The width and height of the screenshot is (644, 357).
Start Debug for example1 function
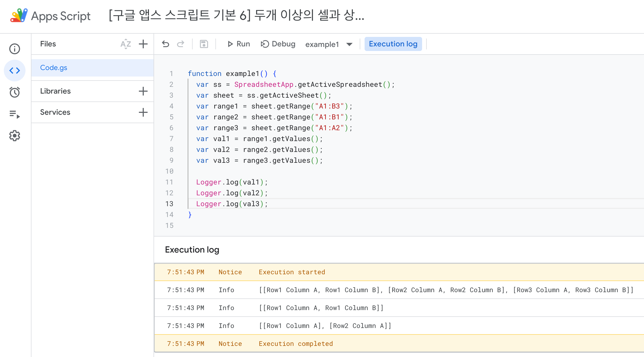tap(278, 44)
